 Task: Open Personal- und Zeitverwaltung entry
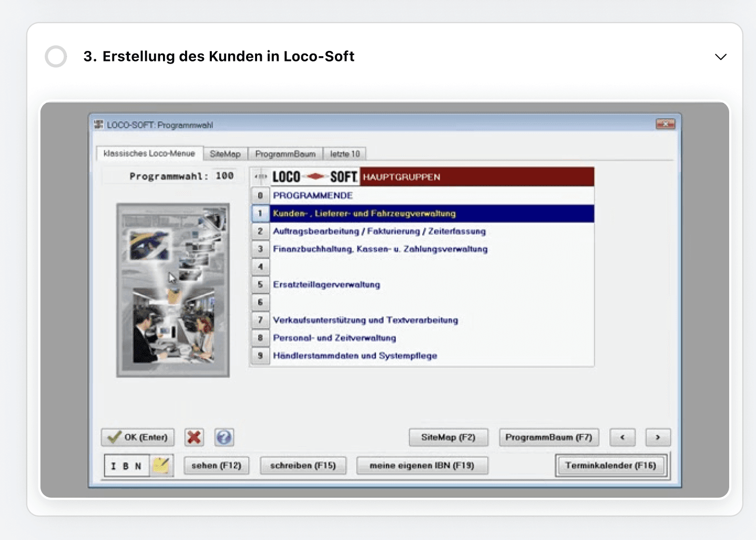point(432,338)
